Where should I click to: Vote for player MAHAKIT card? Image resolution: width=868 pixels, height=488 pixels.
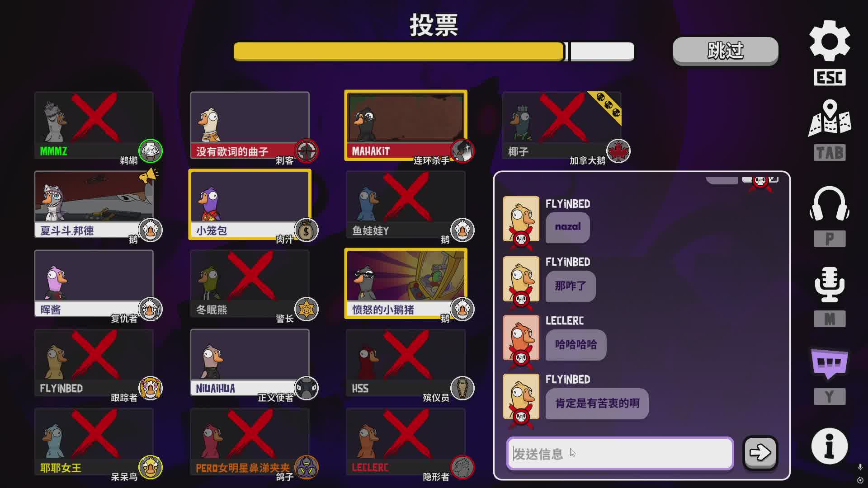[406, 125]
